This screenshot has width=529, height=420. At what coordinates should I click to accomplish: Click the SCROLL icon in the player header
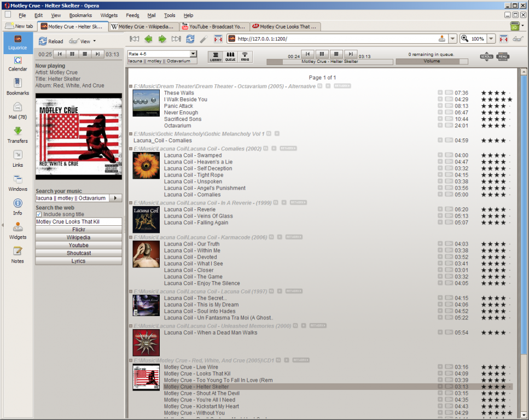pos(486,57)
